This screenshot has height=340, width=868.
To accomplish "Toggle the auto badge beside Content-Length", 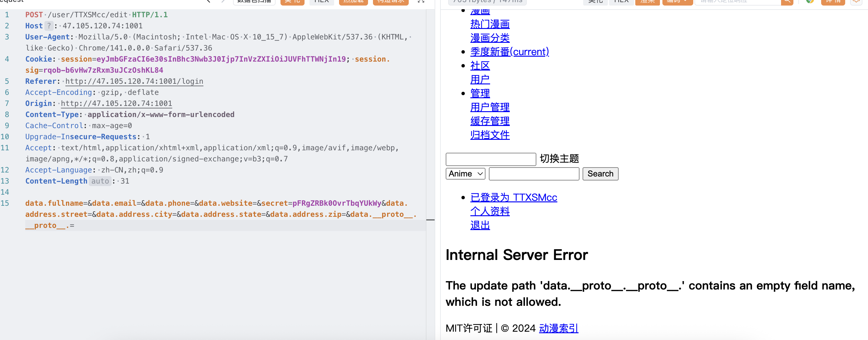I will [x=100, y=181].
